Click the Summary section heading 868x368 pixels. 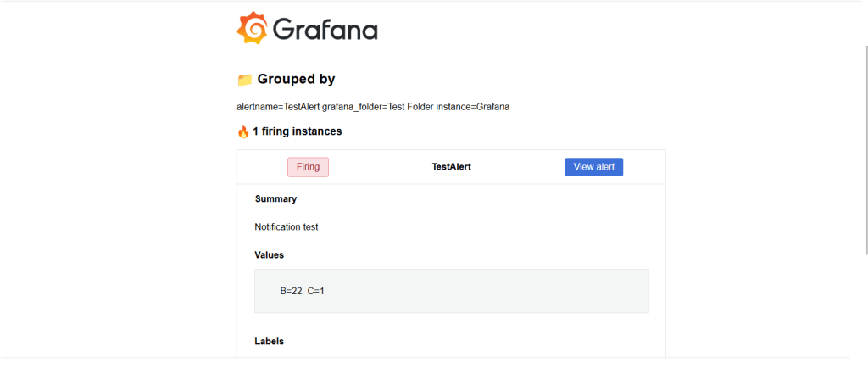pos(275,199)
